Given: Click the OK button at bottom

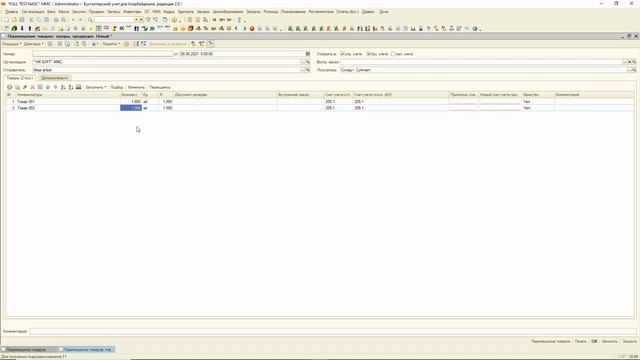Looking at the screenshot, I should pos(594,341).
